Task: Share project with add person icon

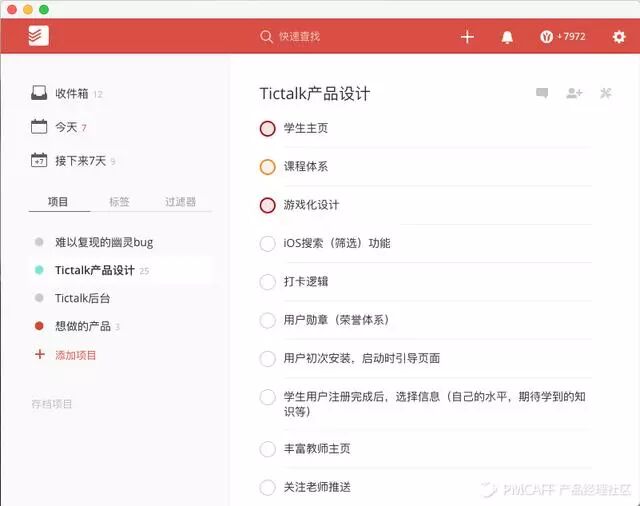Action: coord(574,93)
